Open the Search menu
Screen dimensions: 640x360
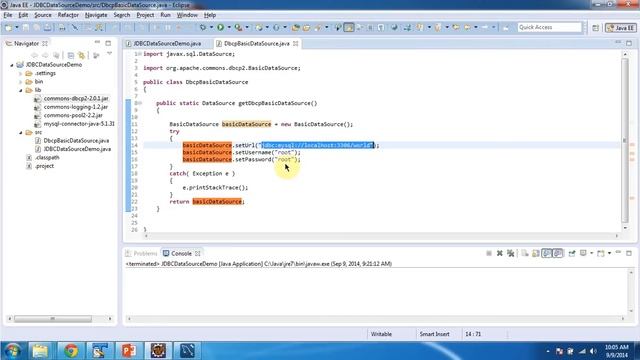[x=122, y=15]
